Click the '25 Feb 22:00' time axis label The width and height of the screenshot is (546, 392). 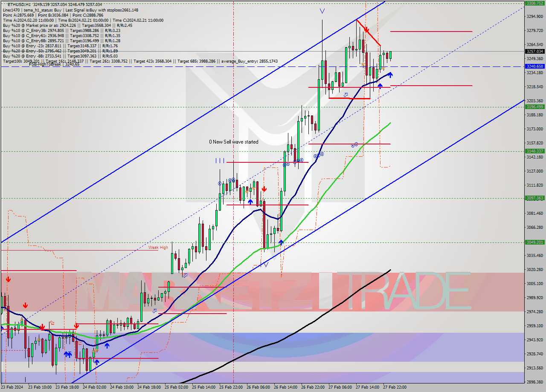point(231,387)
